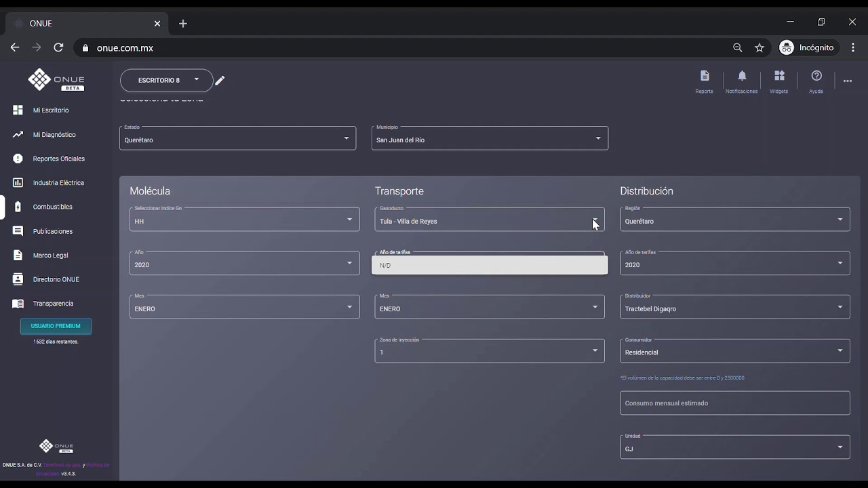868x488 pixels.
Task: Click the Consumo mensual estimado input field
Action: coord(735,403)
